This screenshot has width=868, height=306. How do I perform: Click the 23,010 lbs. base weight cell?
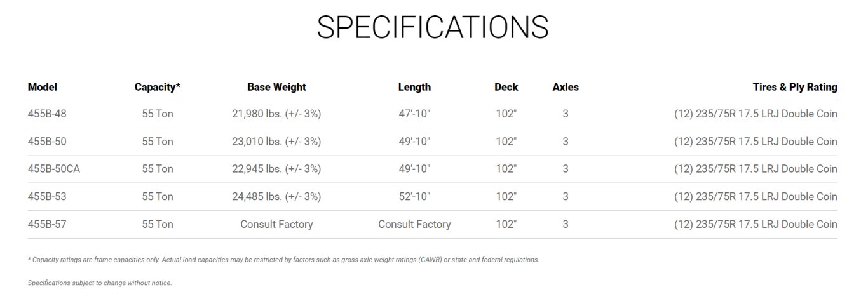276,142
